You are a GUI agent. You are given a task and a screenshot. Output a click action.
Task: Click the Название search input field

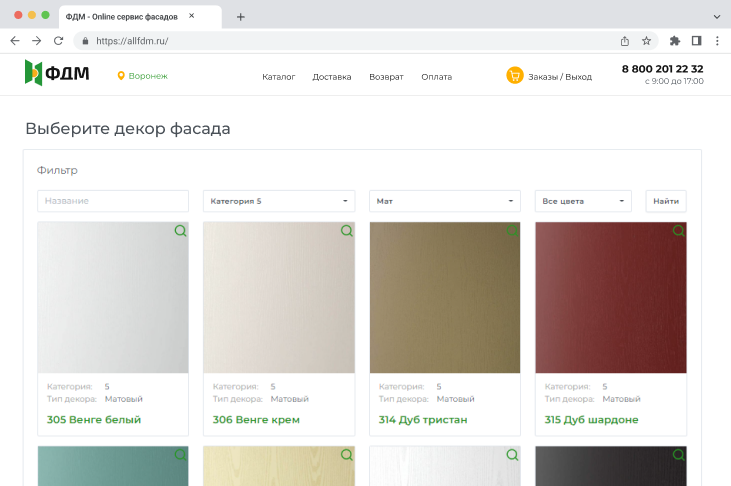pos(113,201)
